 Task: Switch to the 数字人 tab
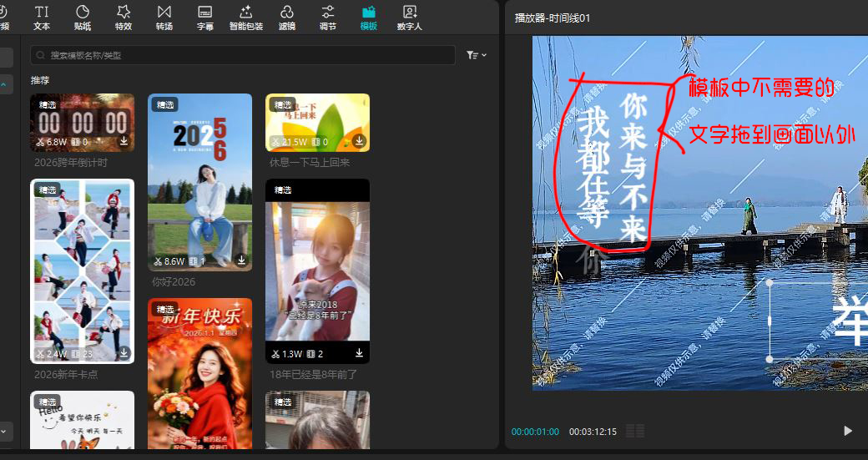(x=409, y=17)
